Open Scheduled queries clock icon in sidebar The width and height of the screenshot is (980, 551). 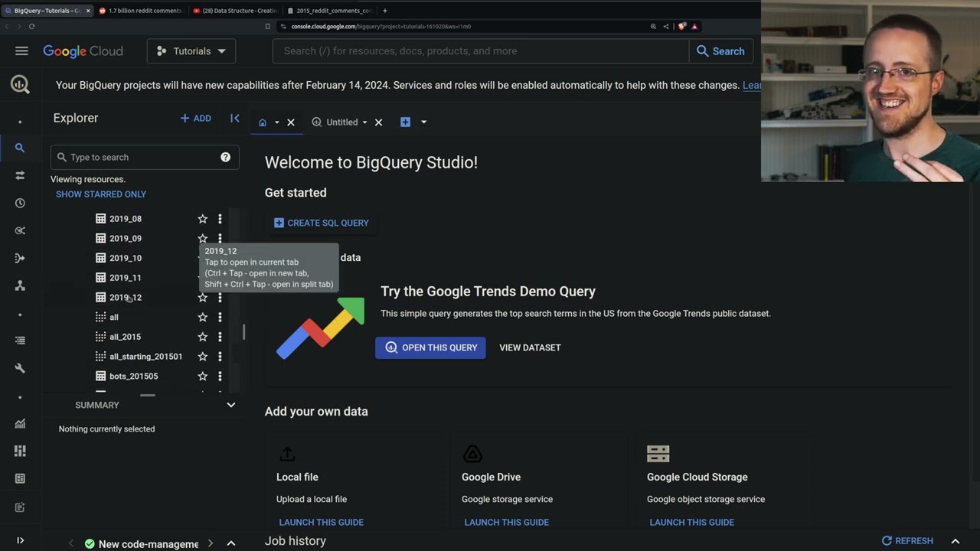coord(20,203)
